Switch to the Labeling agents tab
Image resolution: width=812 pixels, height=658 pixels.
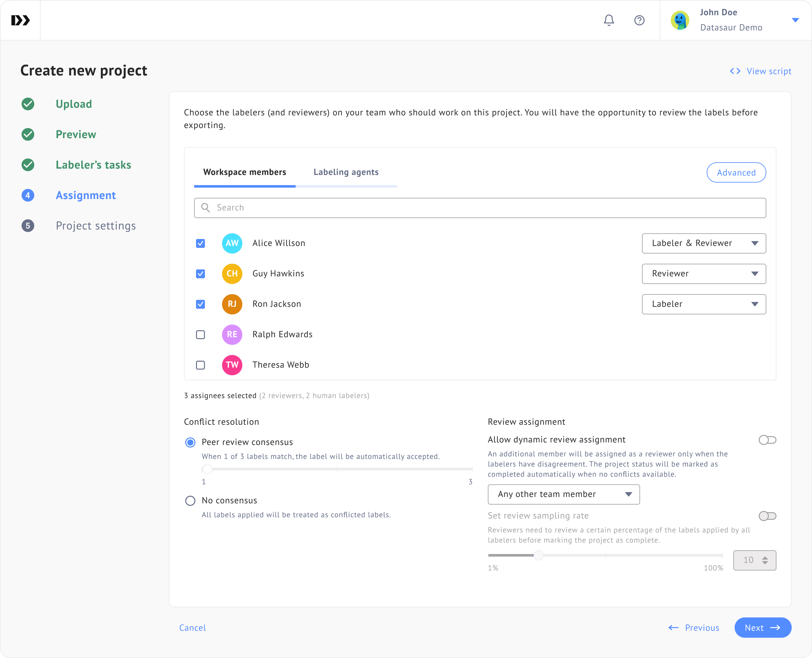point(346,172)
